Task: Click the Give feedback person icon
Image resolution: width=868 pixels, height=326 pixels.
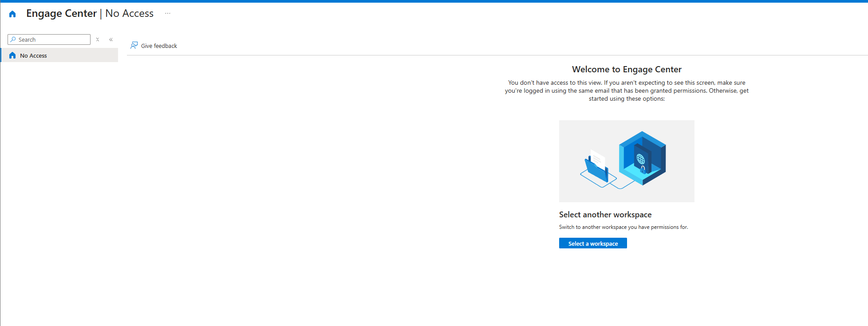Action: click(134, 45)
